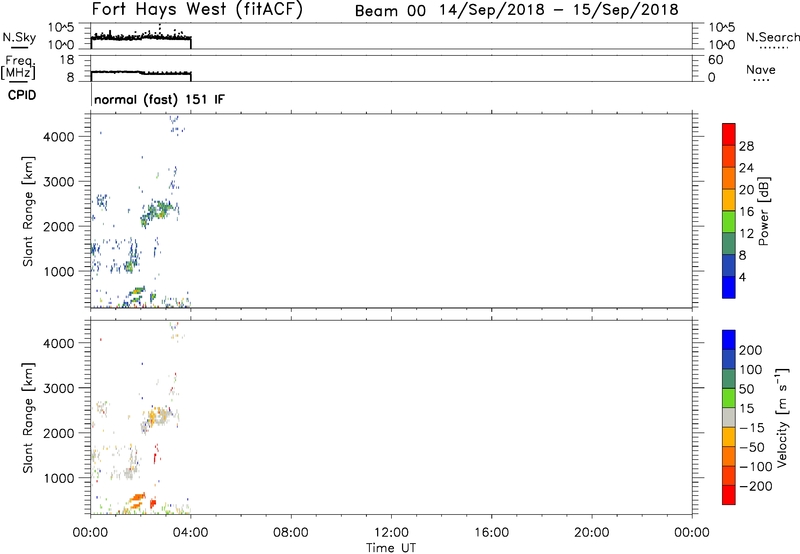Click the "Time UT" axis title

(x=391, y=548)
